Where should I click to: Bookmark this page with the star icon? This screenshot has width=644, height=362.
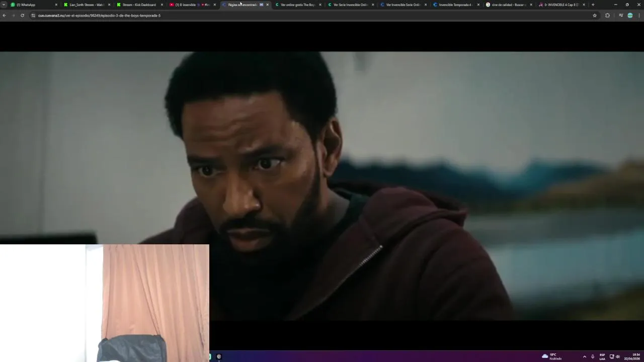point(595,16)
